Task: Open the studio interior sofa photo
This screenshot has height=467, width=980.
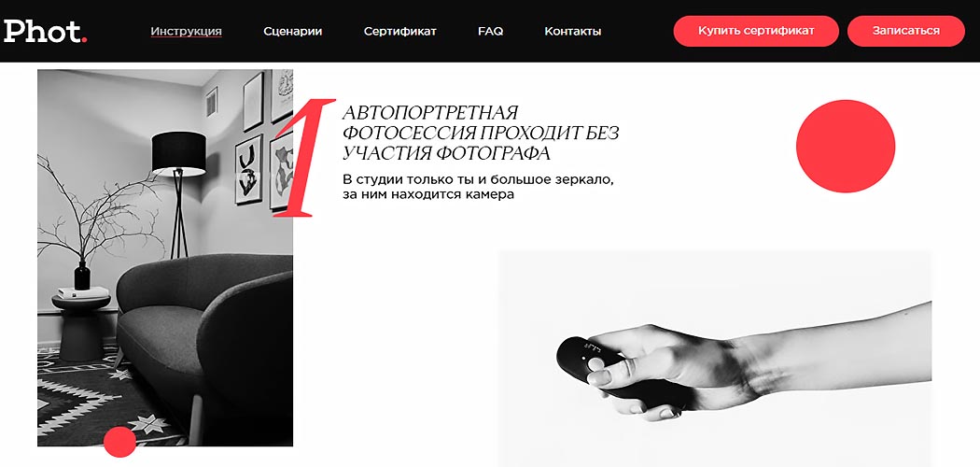Action: click(165, 258)
